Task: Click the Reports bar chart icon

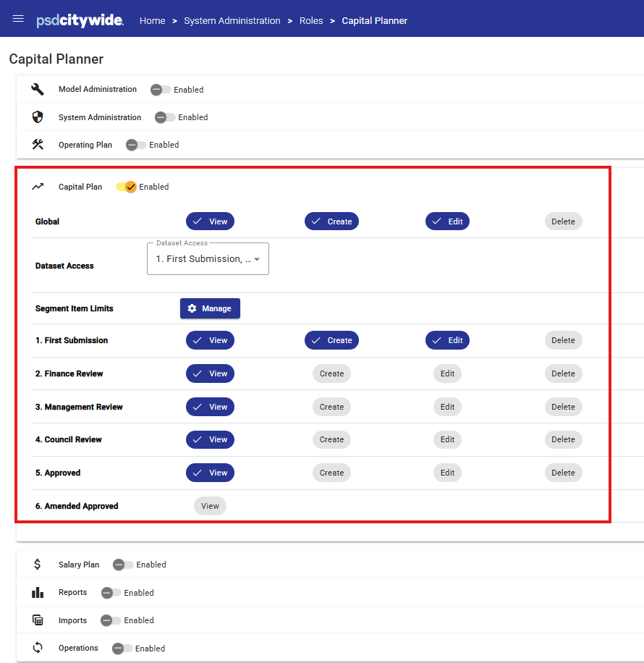Action: pyautogui.click(x=38, y=592)
